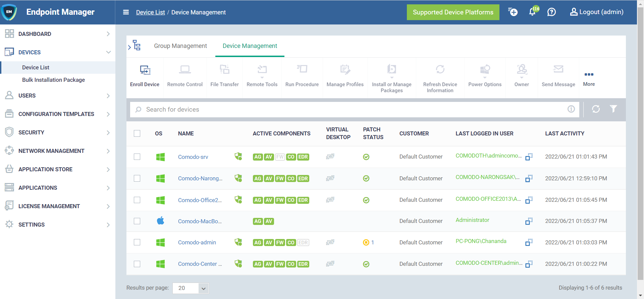Click the Search for devices field
644x299 pixels.
pos(352,110)
